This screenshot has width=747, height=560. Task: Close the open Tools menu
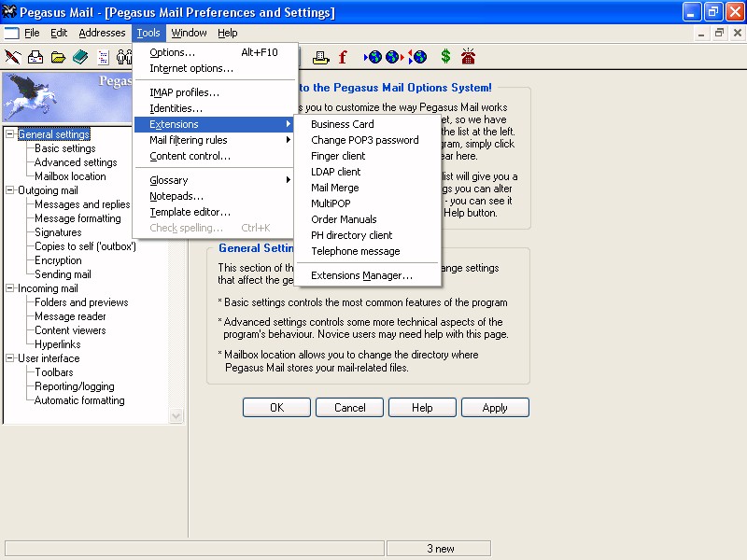[148, 33]
